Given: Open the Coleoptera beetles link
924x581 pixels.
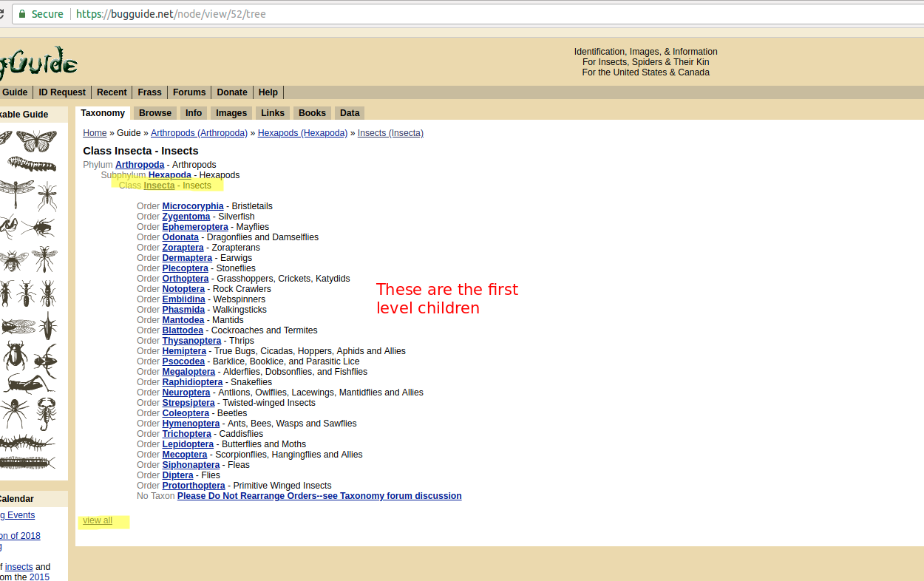Looking at the screenshot, I should click(186, 412).
